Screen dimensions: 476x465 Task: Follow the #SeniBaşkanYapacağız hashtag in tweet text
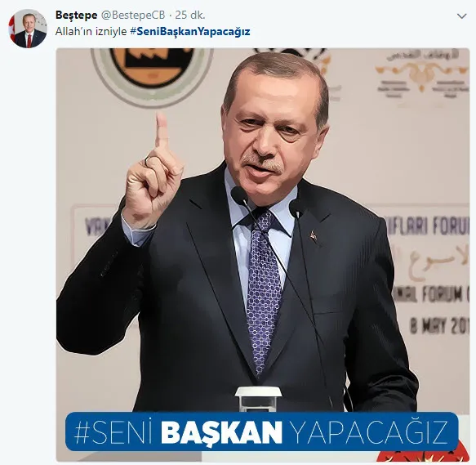click(190, 32)
